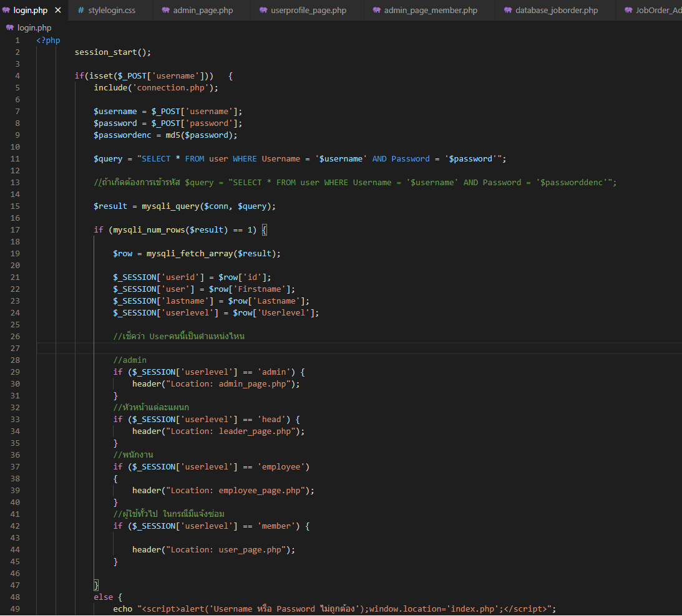Click the PHP icon on userprofile_page.php tab
This screenshot has width=682, height=616.
pyautogui.click(x=263, y=10)
